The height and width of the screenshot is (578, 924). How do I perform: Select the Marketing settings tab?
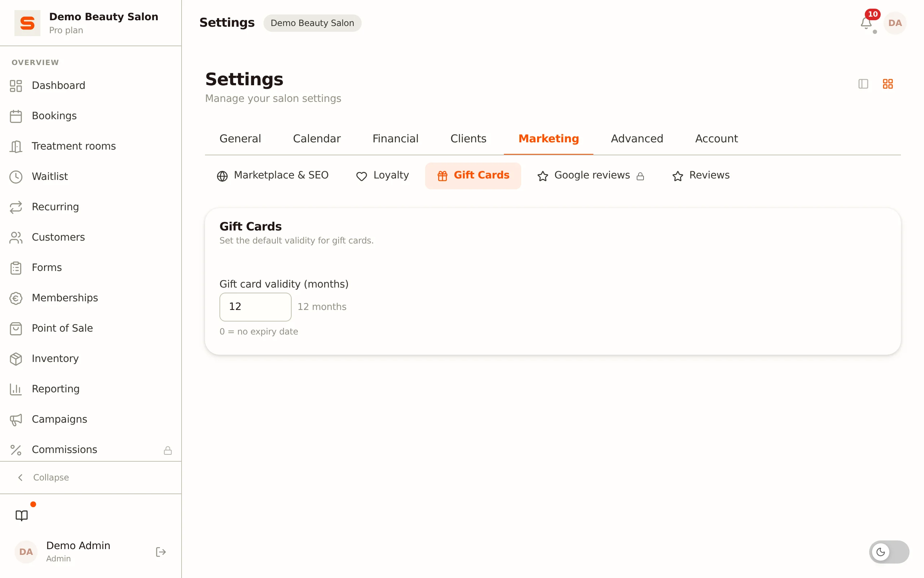[548, 139]
